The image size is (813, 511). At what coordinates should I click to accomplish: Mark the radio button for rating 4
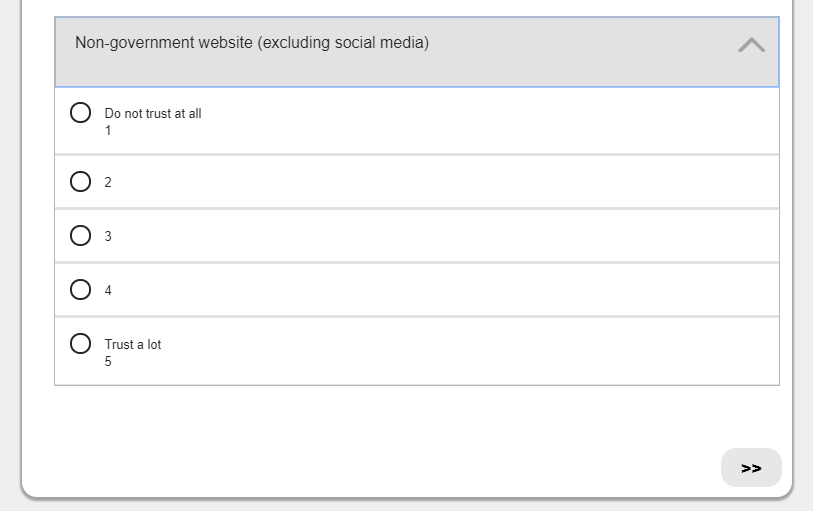81,290
